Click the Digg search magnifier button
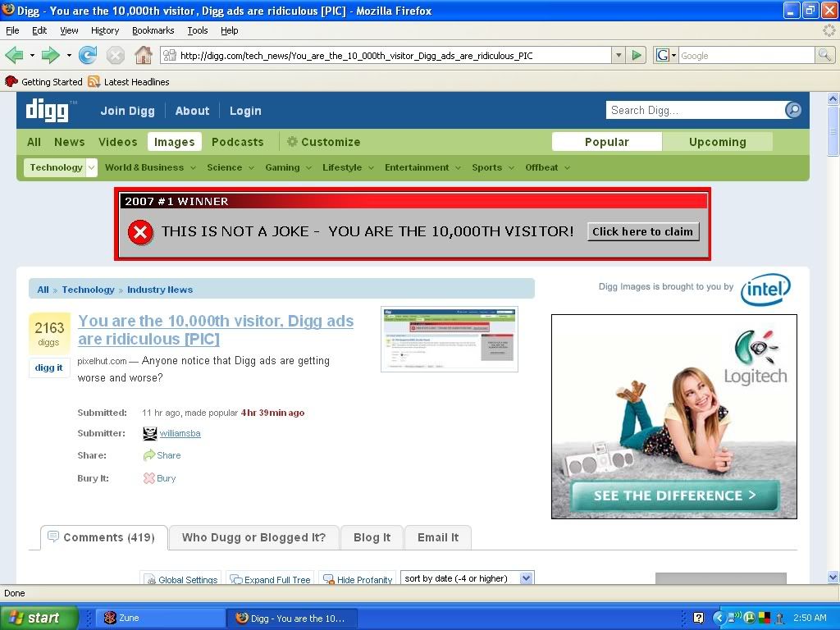 pos(793,110)
